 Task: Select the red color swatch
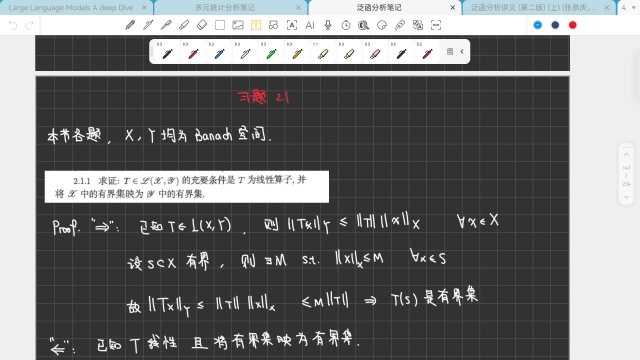(573, 25)
